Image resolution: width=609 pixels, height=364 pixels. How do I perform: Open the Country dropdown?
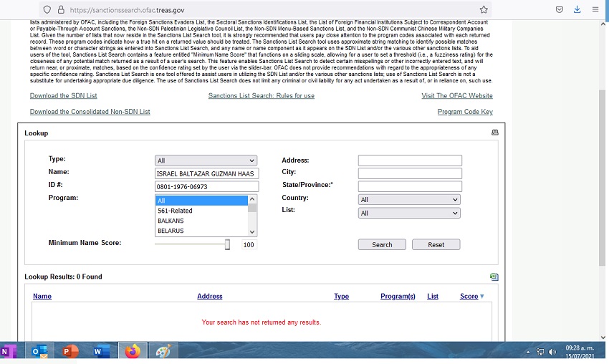(x=409, y=200)
